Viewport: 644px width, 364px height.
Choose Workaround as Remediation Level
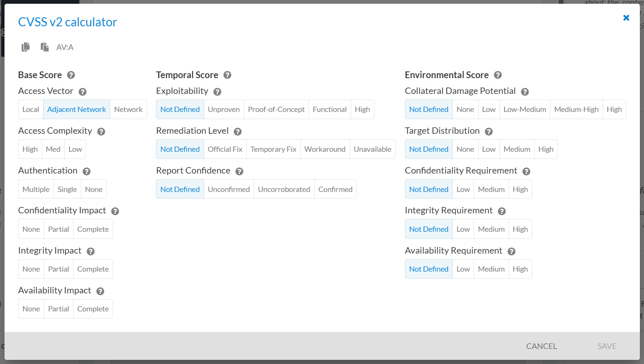(x=325, y=149)
